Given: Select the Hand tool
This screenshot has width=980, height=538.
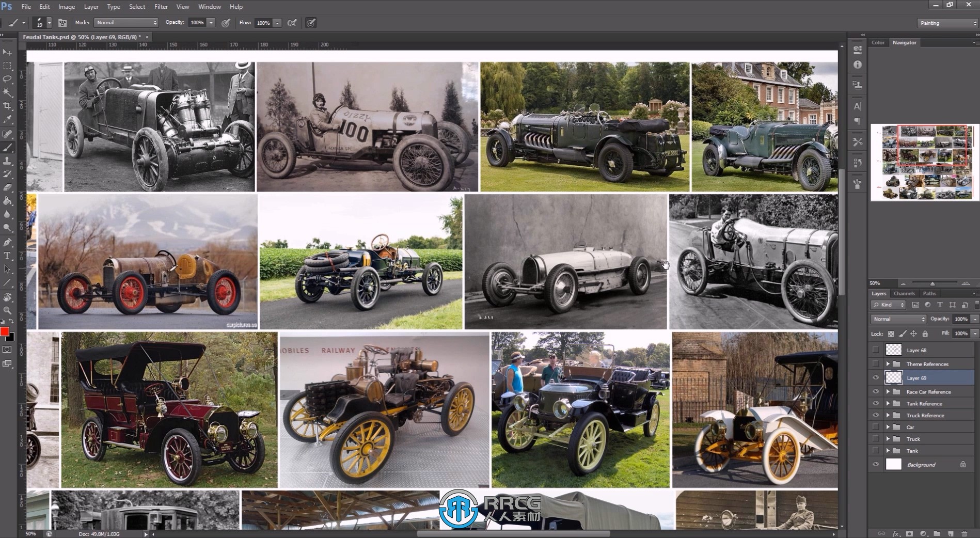Looking at the screenshot, I should tap(7, 297).
